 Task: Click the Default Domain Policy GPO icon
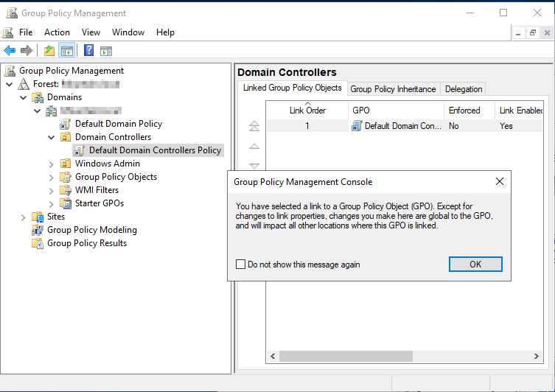pos(65,124)
